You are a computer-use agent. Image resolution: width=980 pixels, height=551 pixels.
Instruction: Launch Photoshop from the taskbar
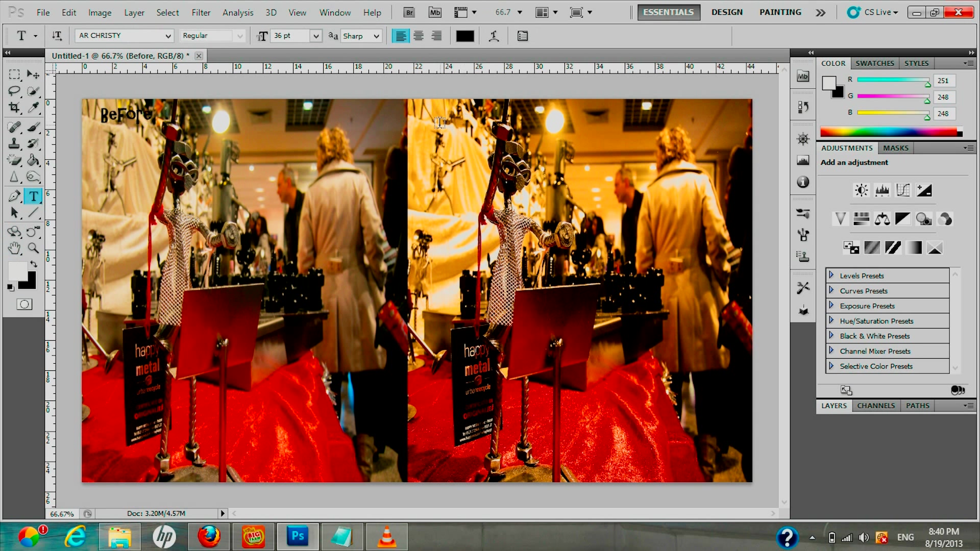click(x=298, y=536)
